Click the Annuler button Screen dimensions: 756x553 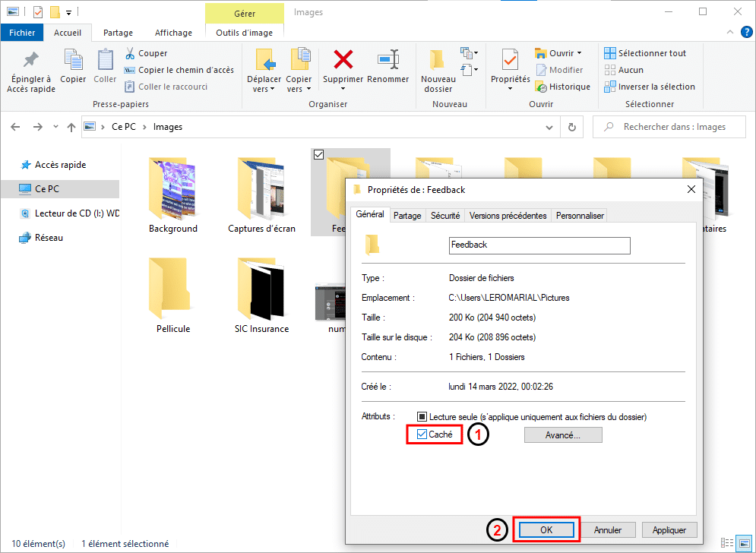[608, 530]
